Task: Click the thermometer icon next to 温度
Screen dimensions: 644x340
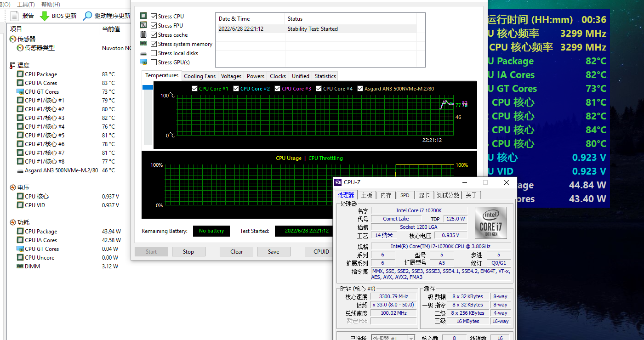Action: point(12,65)
